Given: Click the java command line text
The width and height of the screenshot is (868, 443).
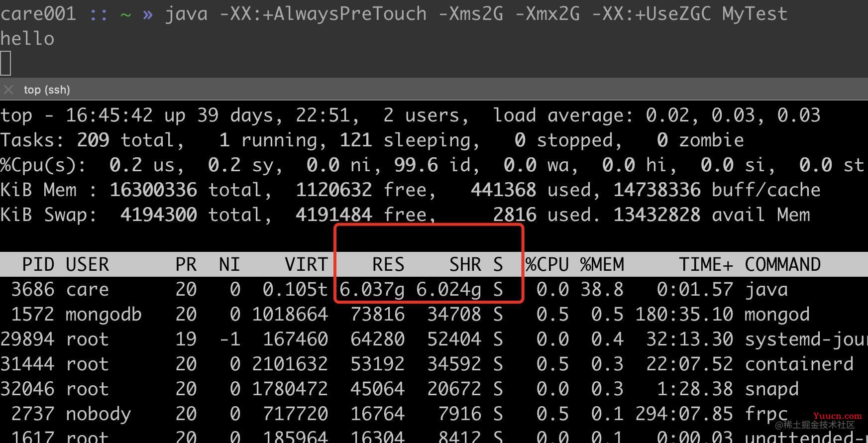Looking at the screenshot, I should coord(476,14).
